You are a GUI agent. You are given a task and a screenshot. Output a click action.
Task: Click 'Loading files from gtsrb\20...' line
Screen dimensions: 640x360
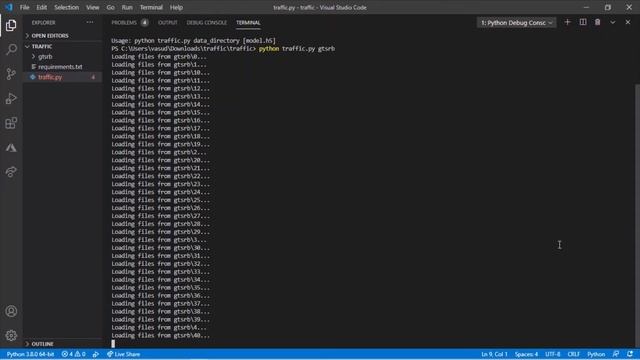coord(160,160)
